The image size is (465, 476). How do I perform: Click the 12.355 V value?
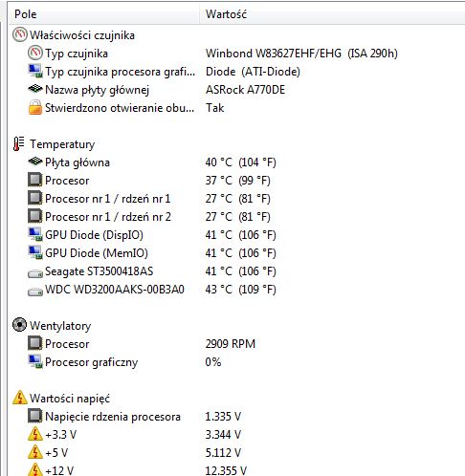(x=226, y=470)
